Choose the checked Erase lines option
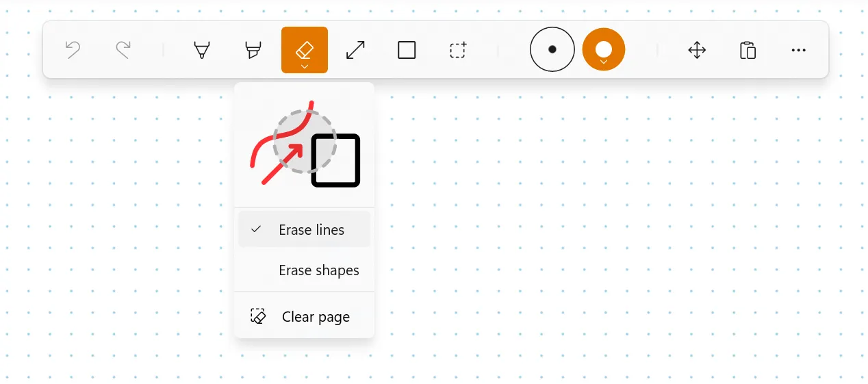The height and width of the screenshot is (384, 868). 304,229
